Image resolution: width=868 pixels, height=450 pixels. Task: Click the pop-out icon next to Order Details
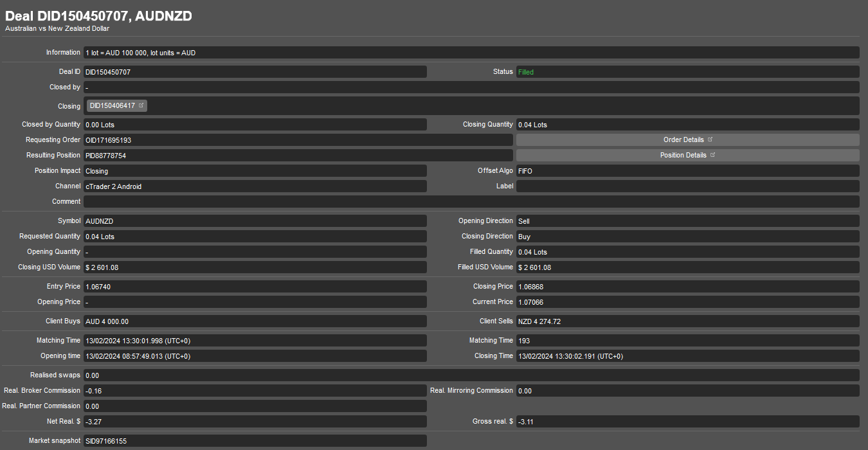click(x=710, y=139)
